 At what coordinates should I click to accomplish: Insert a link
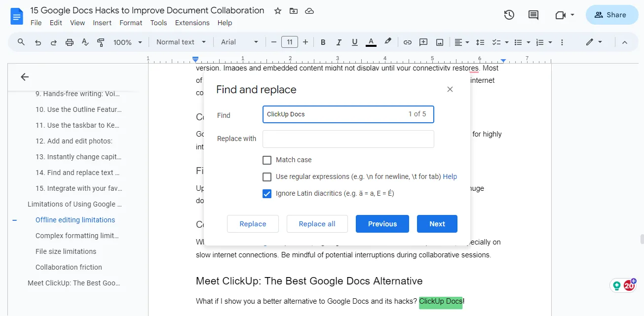pyautogui.click(x=408, y=42)
